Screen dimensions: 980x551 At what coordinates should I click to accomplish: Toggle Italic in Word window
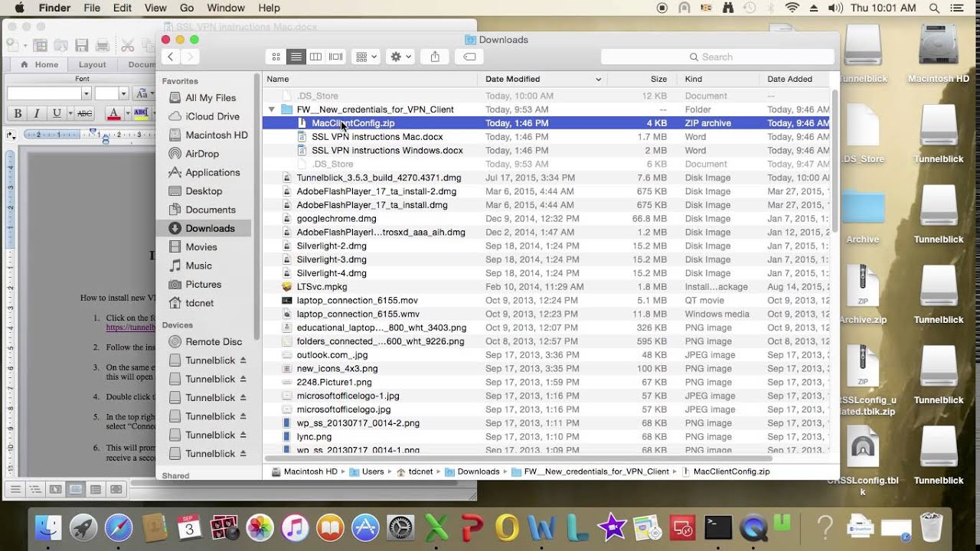[38, 113]
